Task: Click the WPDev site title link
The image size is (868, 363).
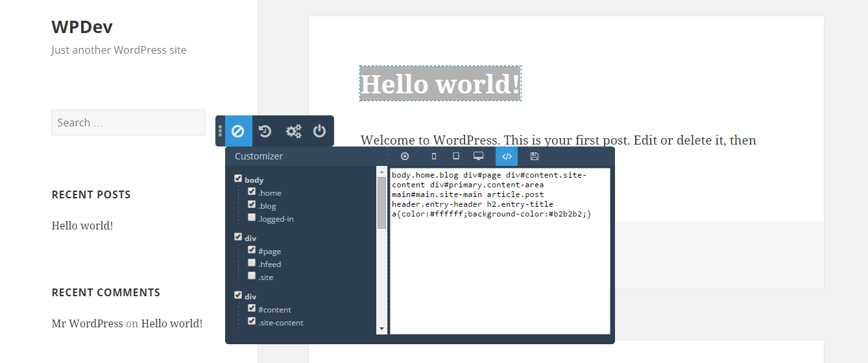Action: (x=82, y=27)
